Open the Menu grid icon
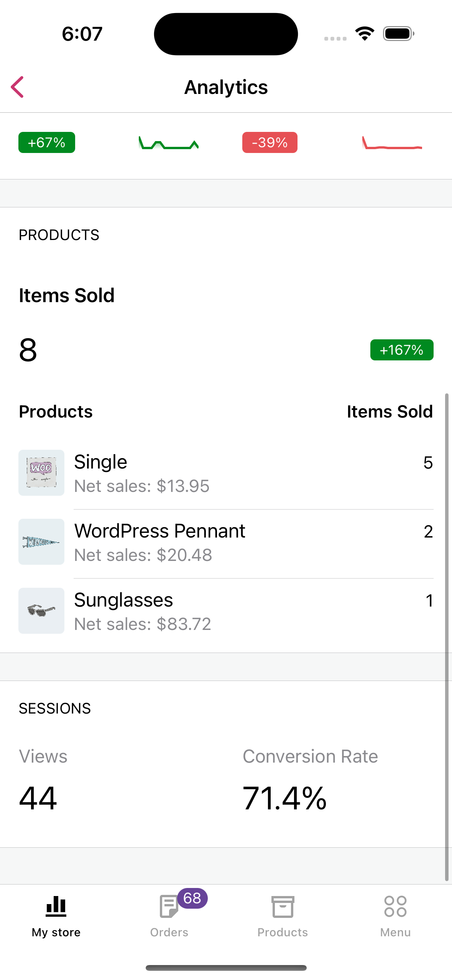Image resolution: width=452 pixels, height=980 pixels. click(x=395, y=906)
